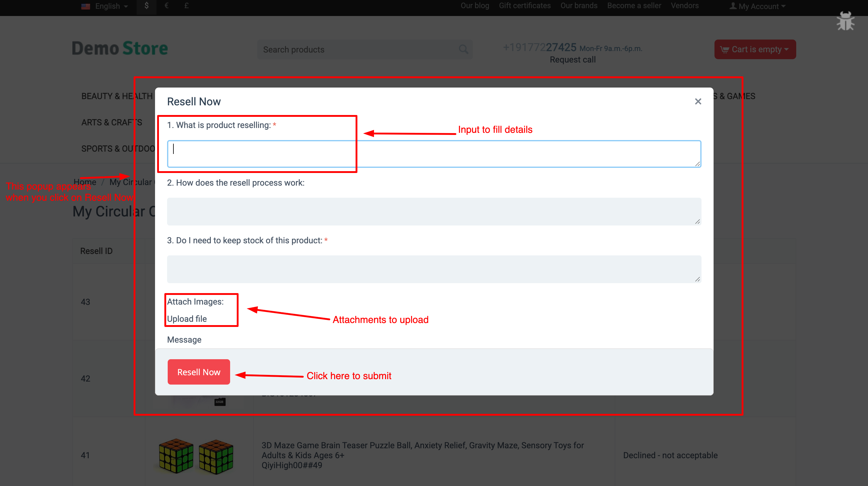Submit with the Resell Now button

(x=198, y=372)
